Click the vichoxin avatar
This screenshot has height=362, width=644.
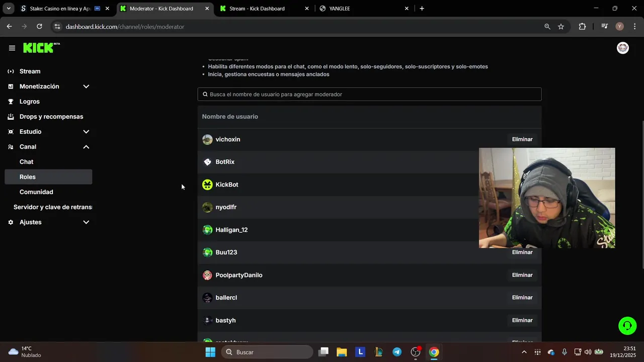pos(207,139)
